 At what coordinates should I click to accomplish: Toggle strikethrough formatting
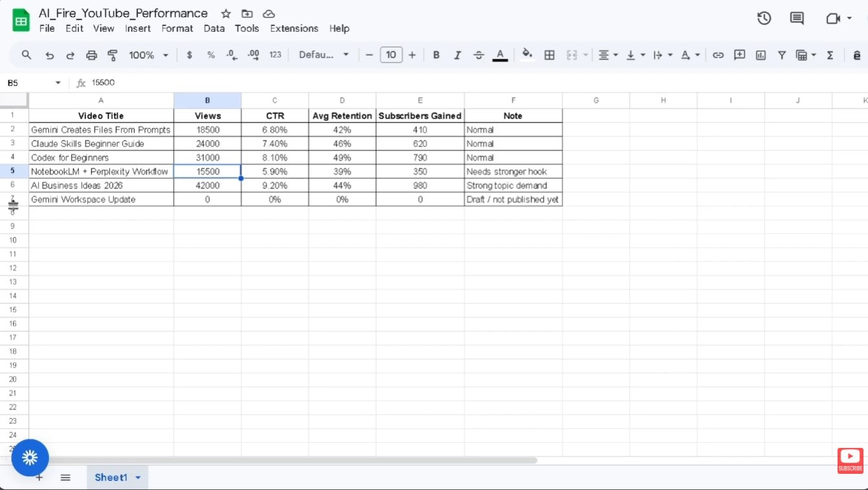[x=478, y=55]
